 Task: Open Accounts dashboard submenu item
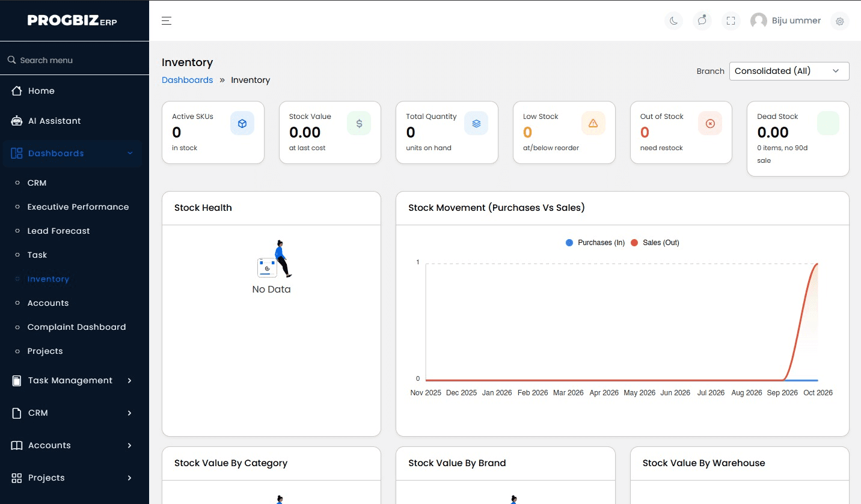tap(48, 303)
